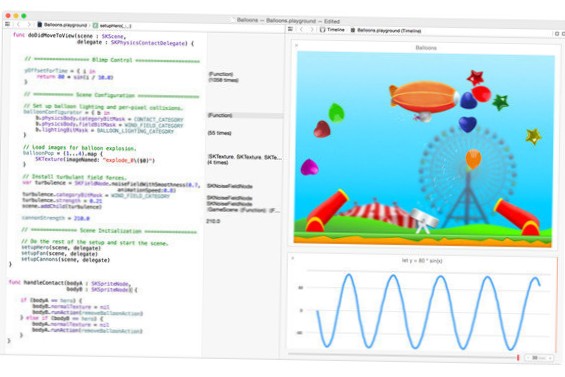Click the purple balloon on the left

tap(309, 167)
